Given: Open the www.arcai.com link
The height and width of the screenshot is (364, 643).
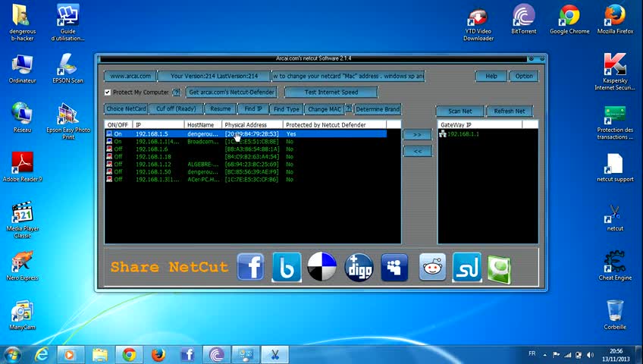Looking at the screenshot, I should click(130, 76).
